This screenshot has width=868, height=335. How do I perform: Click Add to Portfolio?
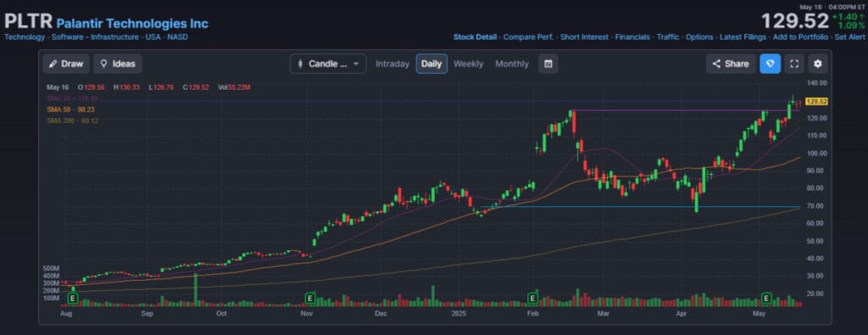click(800, 37)
